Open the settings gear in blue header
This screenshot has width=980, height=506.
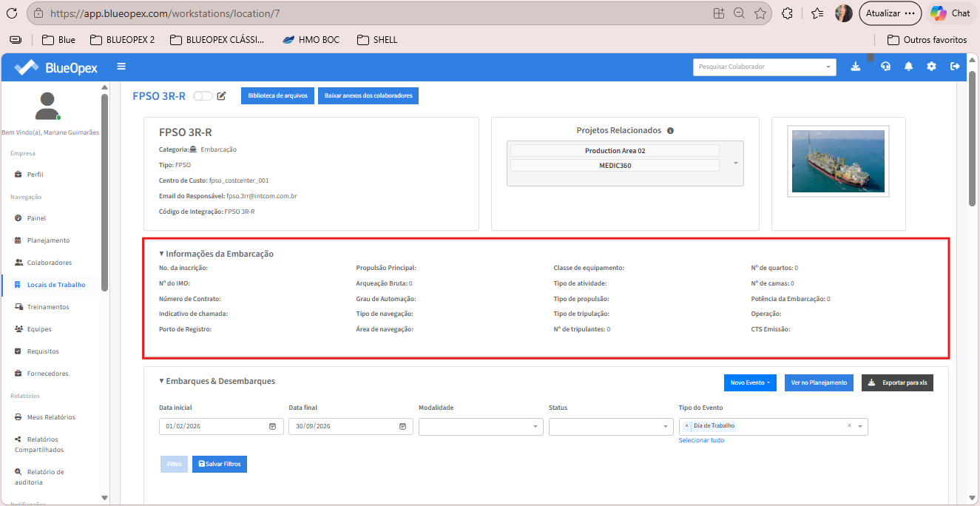(931, 67)
